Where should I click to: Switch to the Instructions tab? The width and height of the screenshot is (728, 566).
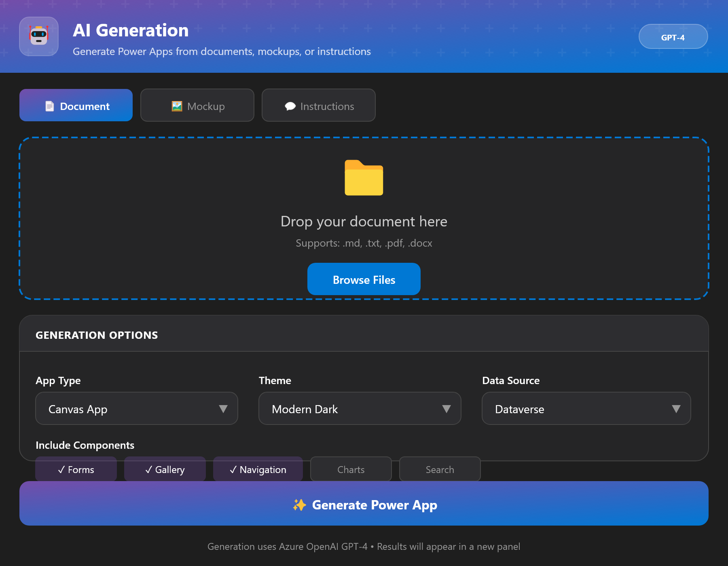(x=318, y=106)
